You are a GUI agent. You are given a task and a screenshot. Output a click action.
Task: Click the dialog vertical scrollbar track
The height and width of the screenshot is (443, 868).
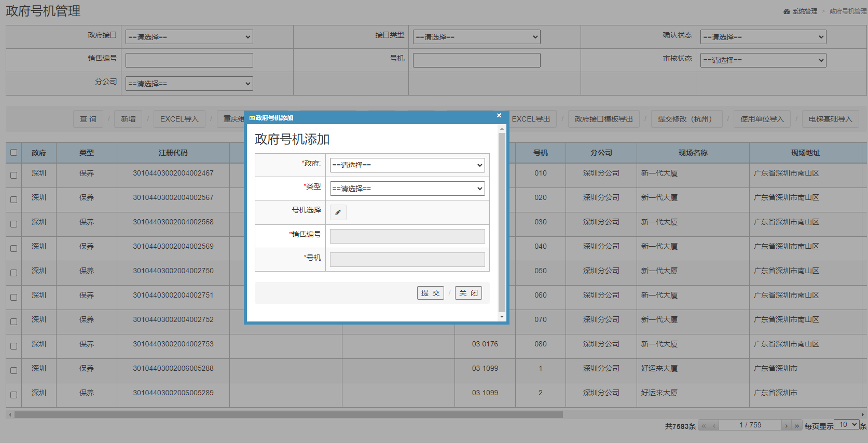click(x=502, y=222)
